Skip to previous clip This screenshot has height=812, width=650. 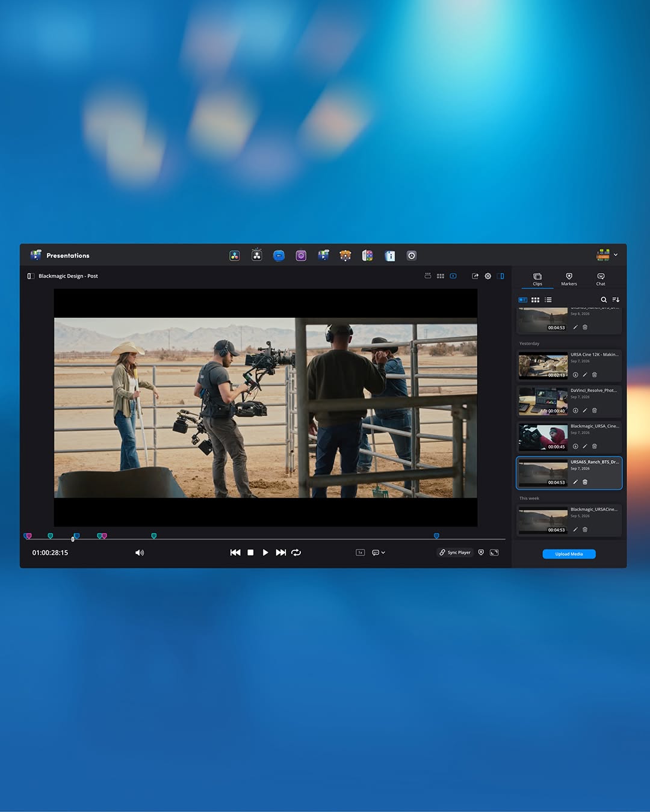pyautogui.click(x=235, y=552)
